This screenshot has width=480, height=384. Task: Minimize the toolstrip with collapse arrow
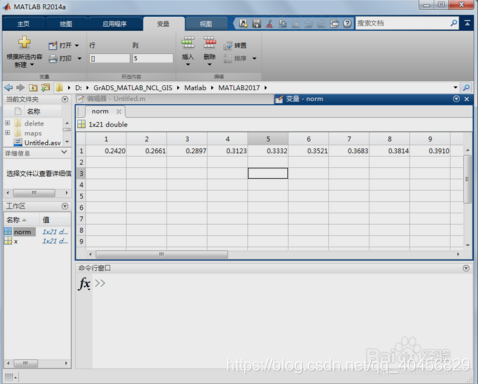[x=467, y=23]
